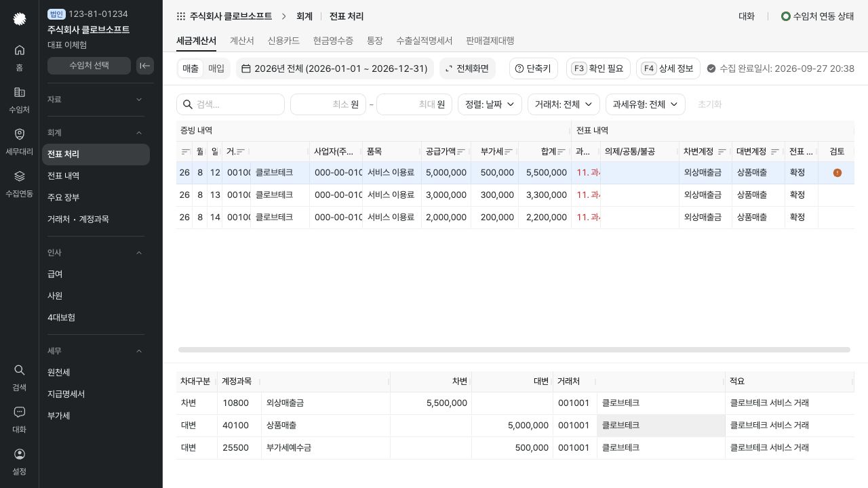Switch to 계산서 tab
This screenshot has height=488, width=868.
242,41
